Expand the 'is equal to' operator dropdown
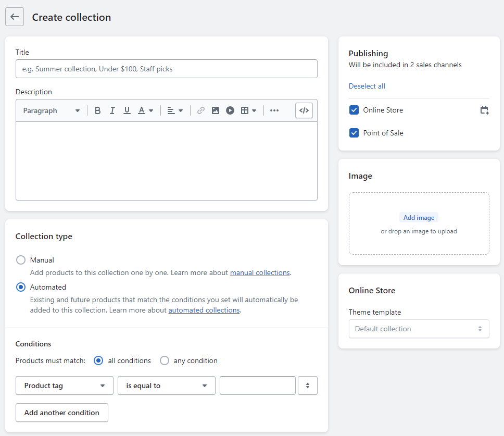This screenshot has height=436, width=504. [167, 385]
